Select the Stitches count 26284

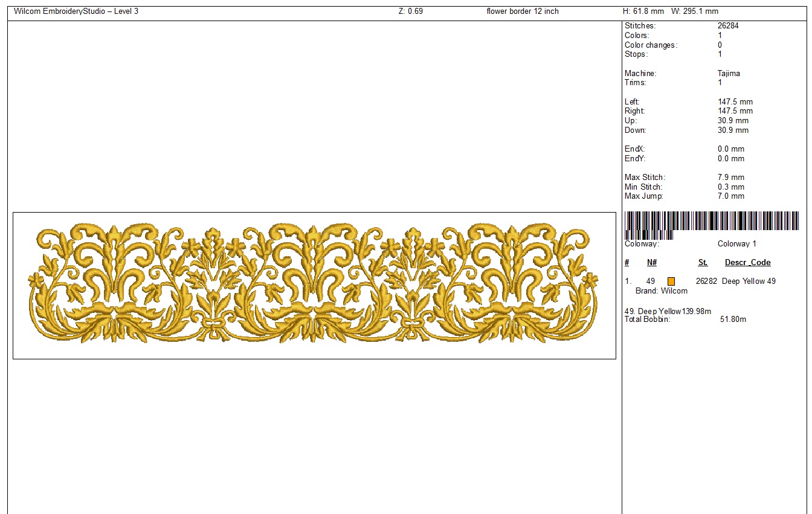[x=728, y=26]
